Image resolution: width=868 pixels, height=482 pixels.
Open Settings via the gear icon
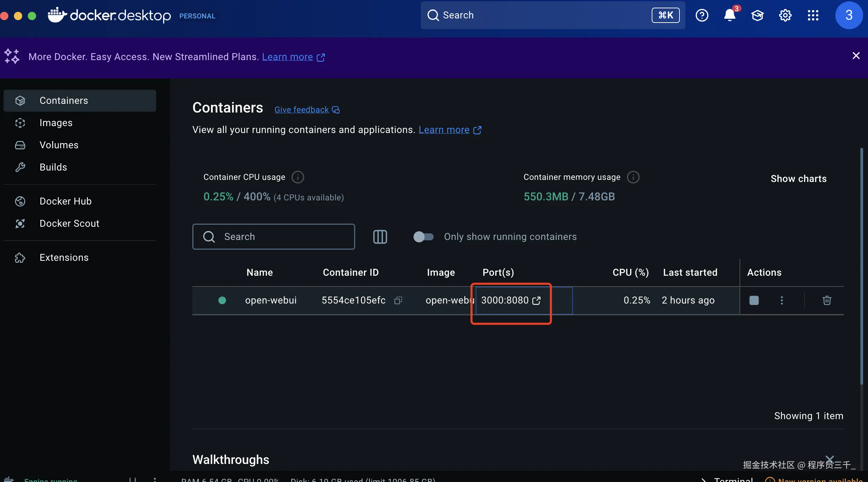point(785,15)
